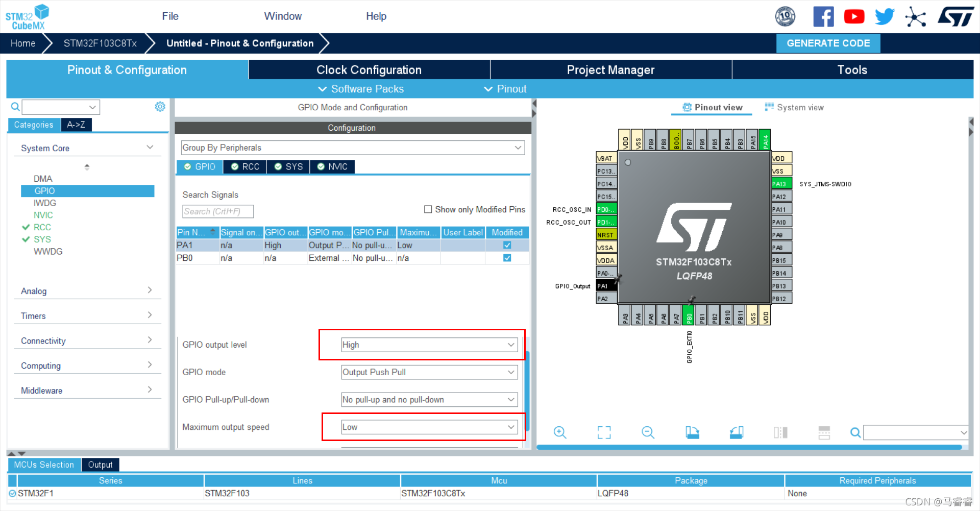The image size is (980, 511).
Task: Select pin PA1 on the chip
Action: click(607, 286)
